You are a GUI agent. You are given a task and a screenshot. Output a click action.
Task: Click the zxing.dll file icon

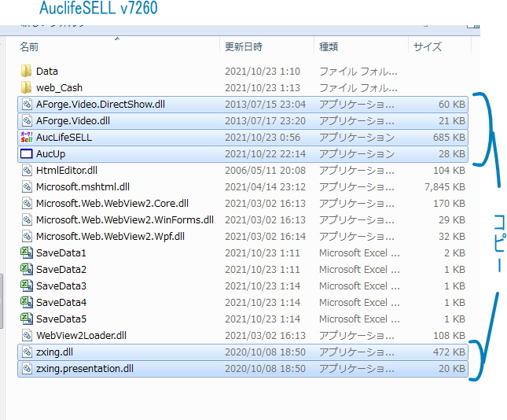(27, 352)
